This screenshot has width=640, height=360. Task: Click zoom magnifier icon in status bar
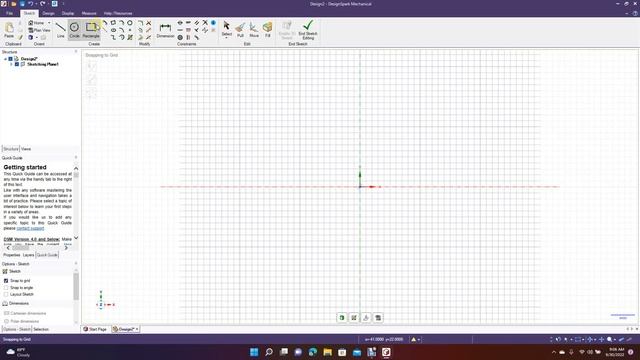pyautogui.click(x=609, y=339)
